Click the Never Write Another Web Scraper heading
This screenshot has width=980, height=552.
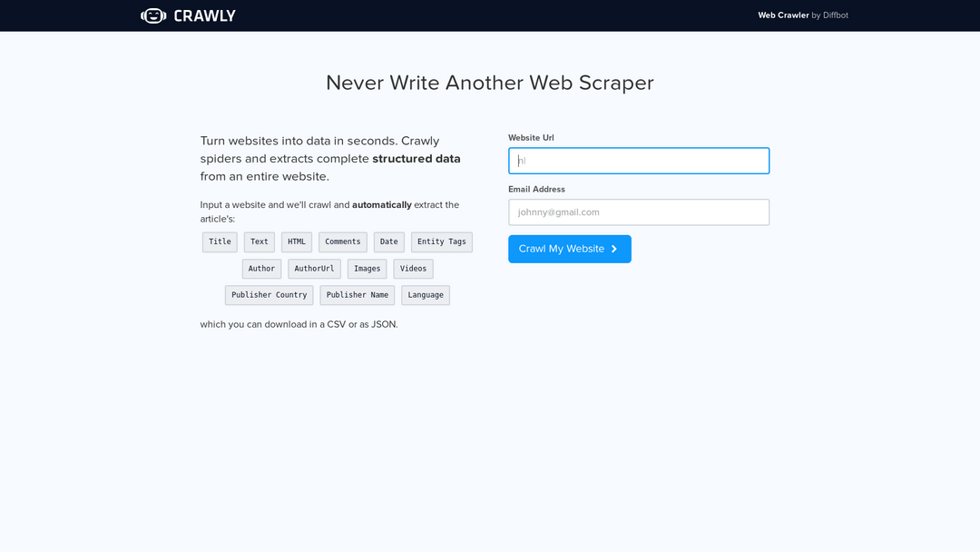pos(490,83)
